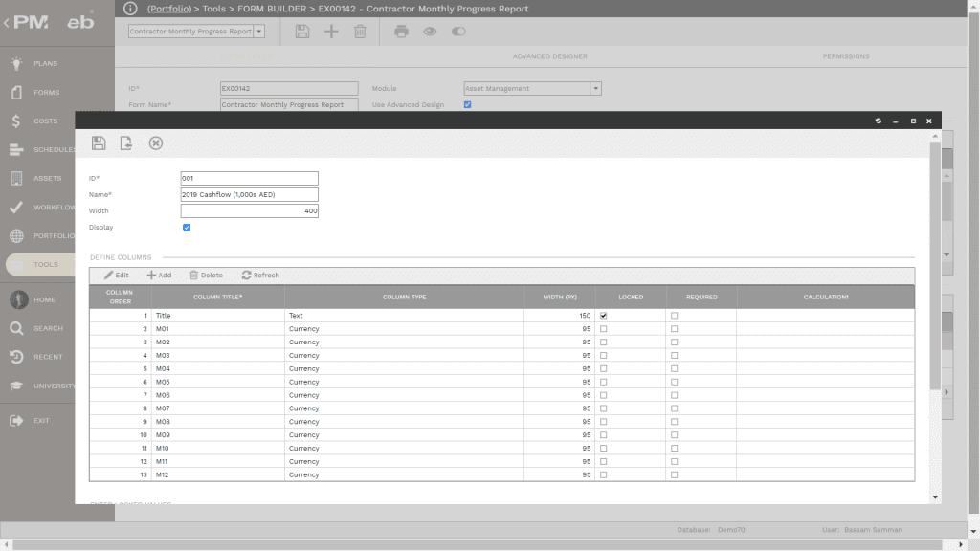Image resolution: width=980 pixels, height=551 pixels.
Task: Select the M10 column title cell
Action: point(217,448)
